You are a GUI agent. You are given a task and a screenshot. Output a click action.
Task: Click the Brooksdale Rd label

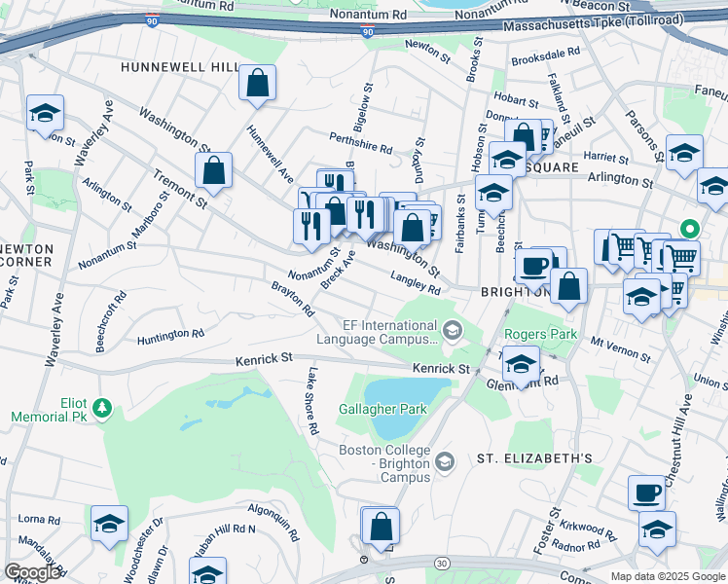pos(546,56)
